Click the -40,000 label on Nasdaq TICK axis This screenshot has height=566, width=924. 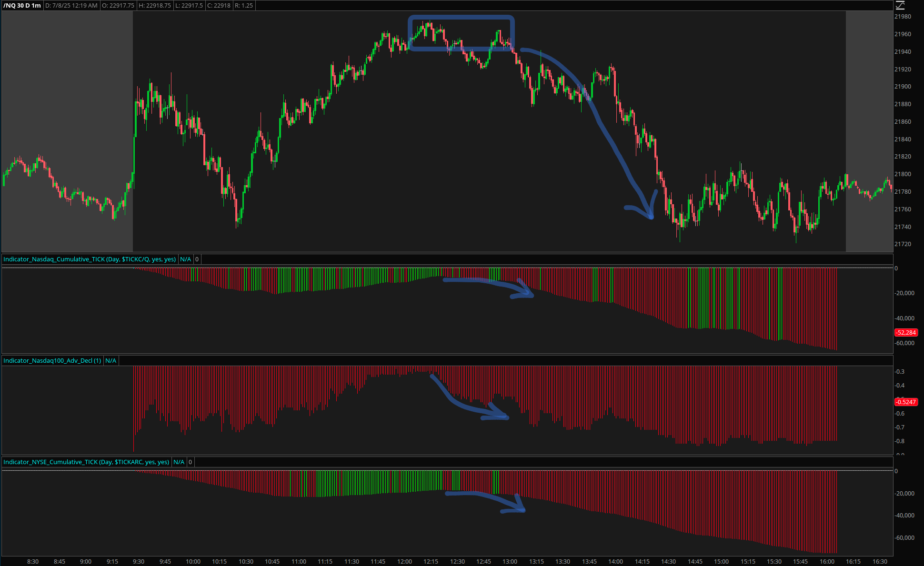point(904,318)
